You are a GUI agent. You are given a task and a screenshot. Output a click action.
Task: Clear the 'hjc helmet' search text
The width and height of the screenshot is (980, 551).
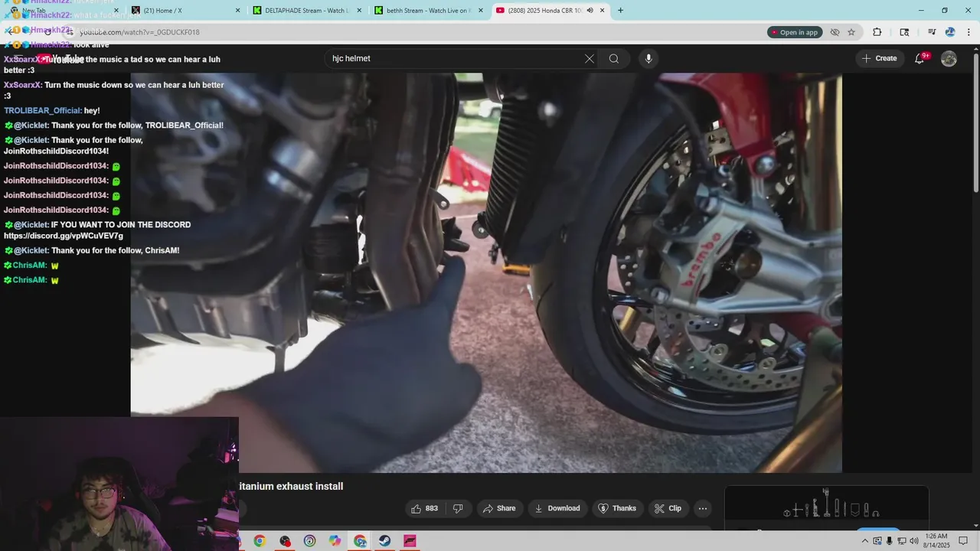[x=590, y=59]
